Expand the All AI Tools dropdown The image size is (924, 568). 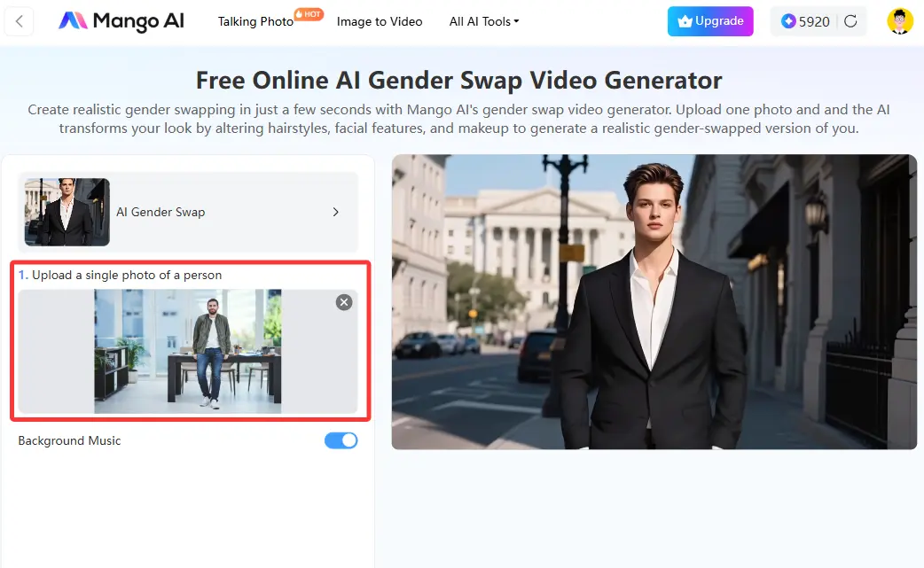(483, 21)
